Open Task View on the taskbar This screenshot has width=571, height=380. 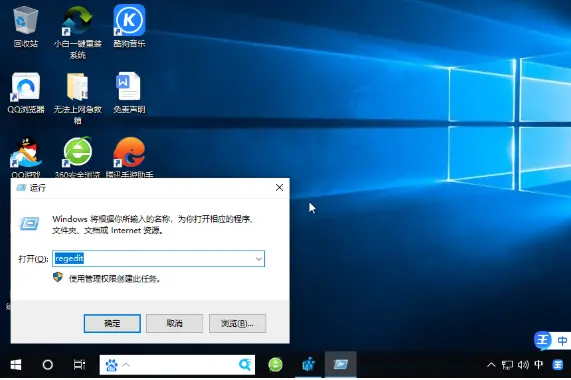[79, 364]
